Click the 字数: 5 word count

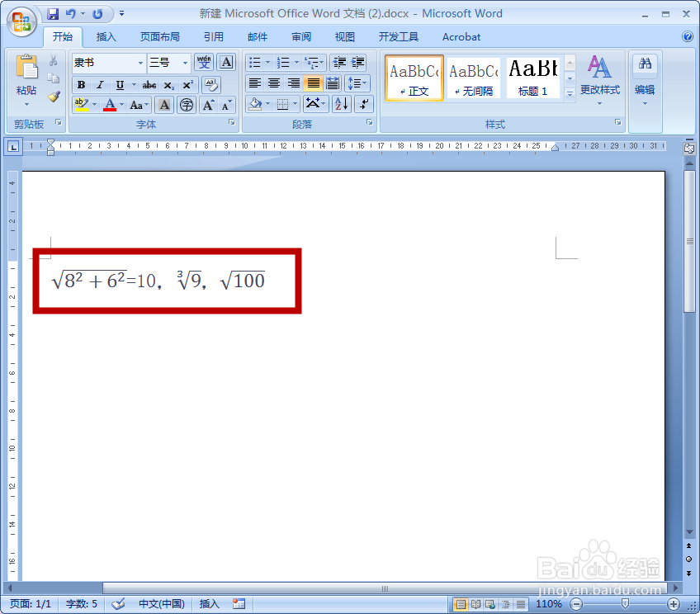(82, 604)
